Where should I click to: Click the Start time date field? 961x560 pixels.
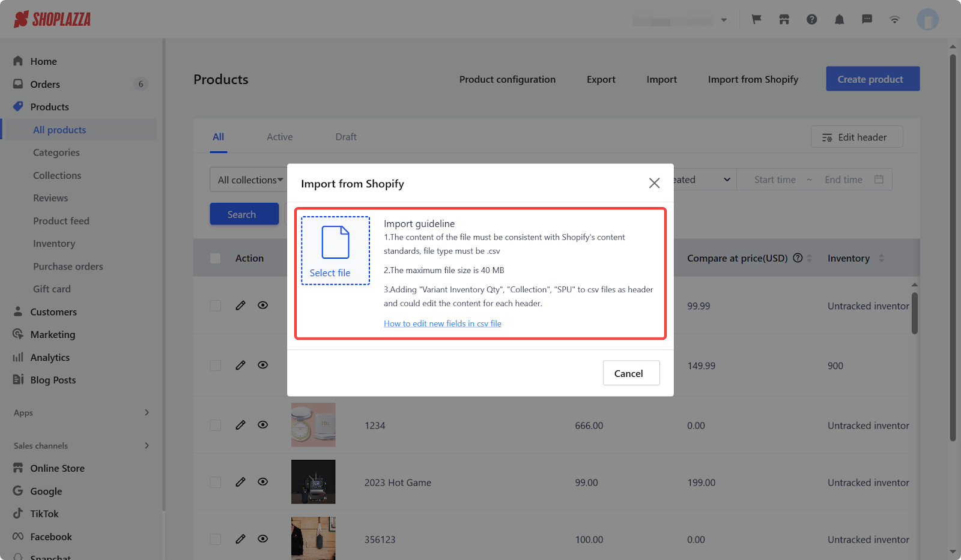(x=774, y=179)
